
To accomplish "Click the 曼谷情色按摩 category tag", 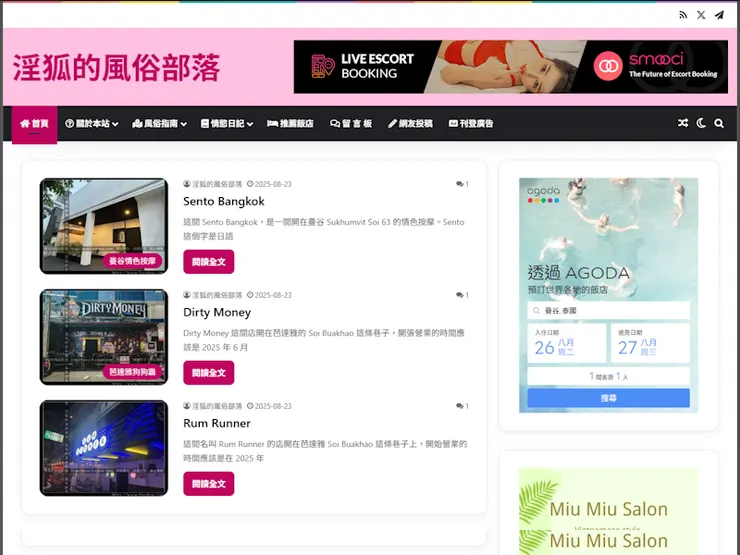I will coord(133,261).
